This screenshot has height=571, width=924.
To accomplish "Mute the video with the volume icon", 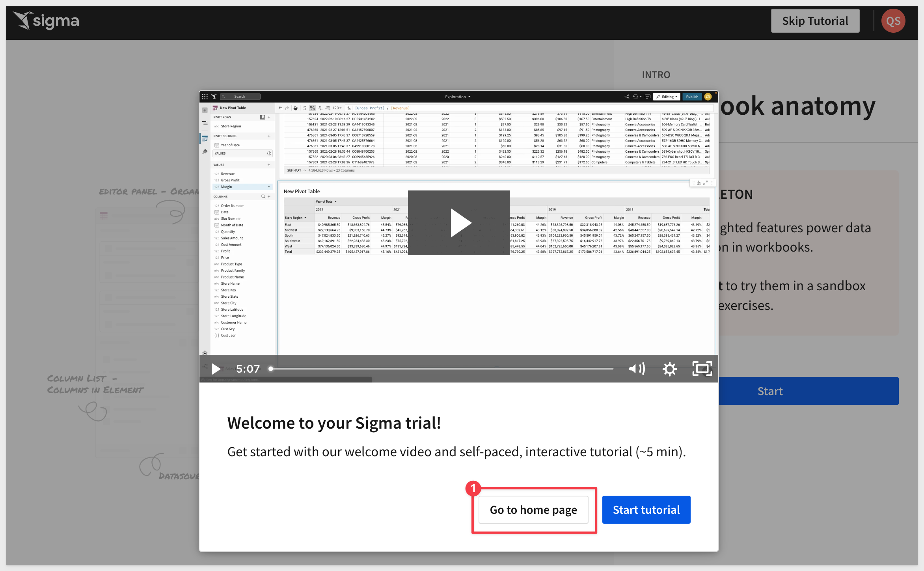I will (637, 369).
